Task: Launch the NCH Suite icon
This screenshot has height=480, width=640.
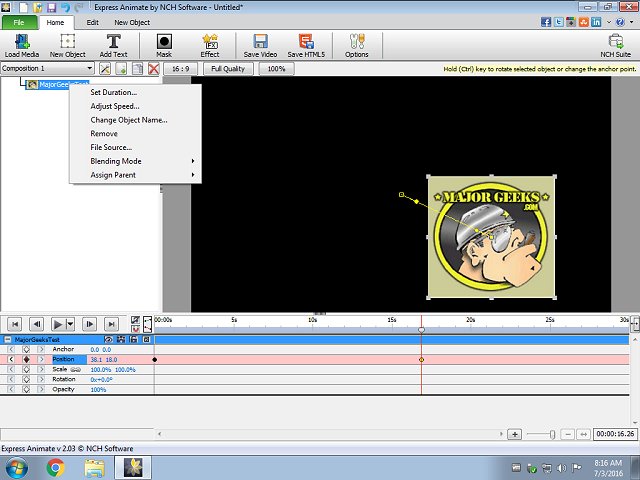Action: click(614, 42)
